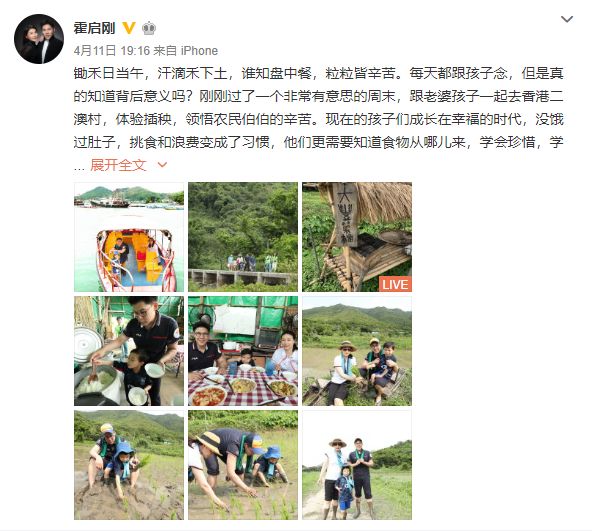Expand full post text with 展开全文

(118, 165)
